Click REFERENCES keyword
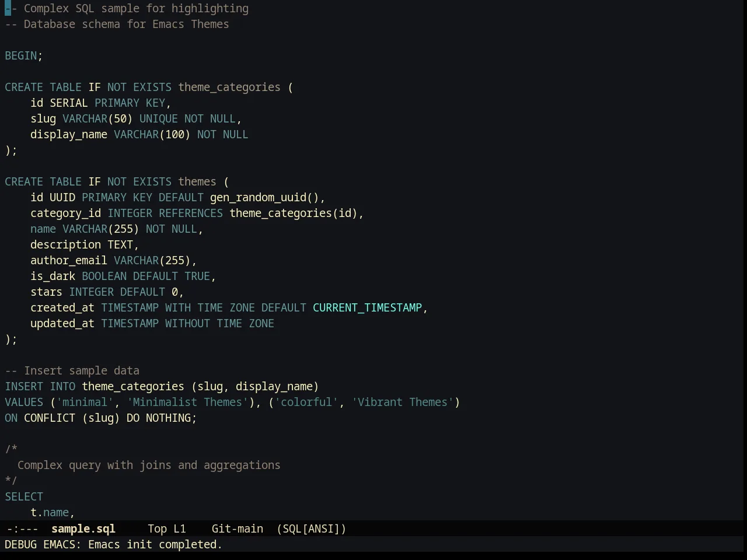The width and height of the screenshot is (747, 560). [191, 213]
